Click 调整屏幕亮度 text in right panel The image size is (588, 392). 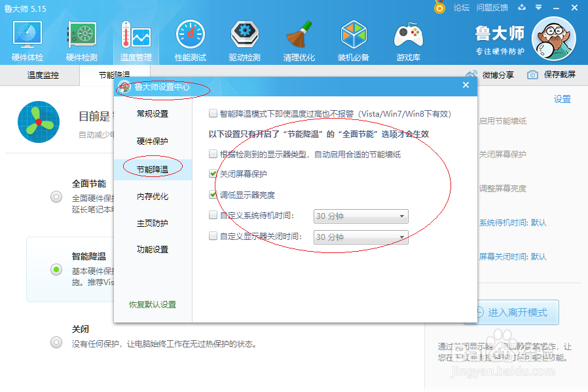502,188
